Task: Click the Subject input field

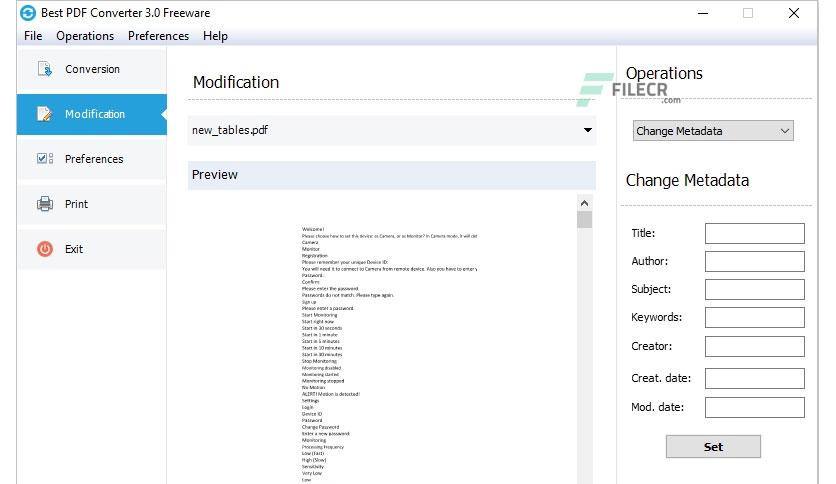Action: pos(754,289)
